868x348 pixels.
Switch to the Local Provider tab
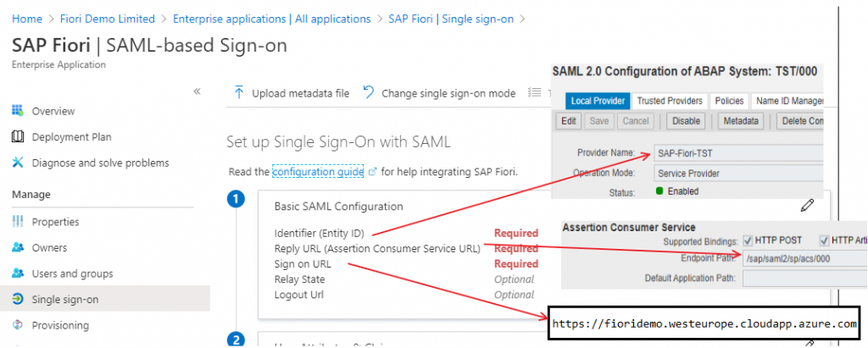tap(598, 101)
